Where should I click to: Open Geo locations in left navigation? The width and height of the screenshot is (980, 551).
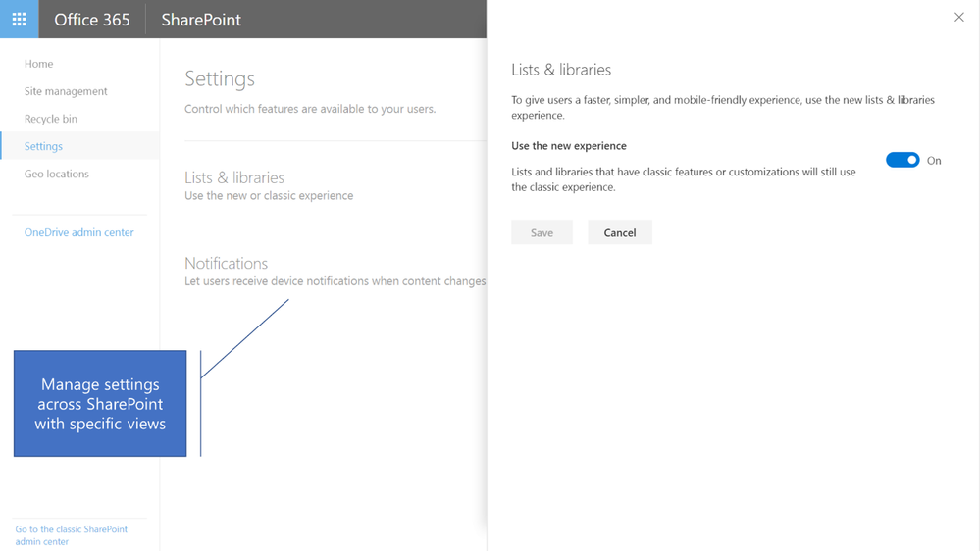tap(56, 174)
